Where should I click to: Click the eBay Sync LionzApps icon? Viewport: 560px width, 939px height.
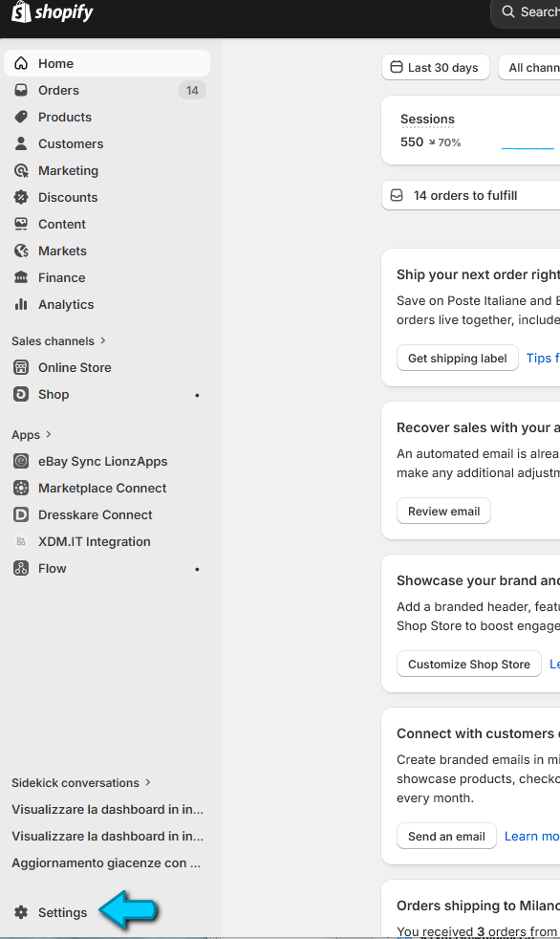coord(21,461)
